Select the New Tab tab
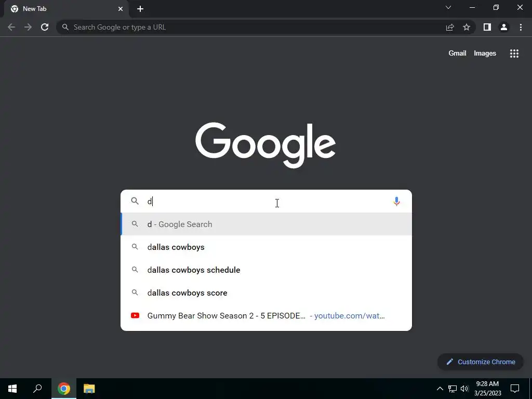This screenshot has width=532, height=399. click(66, 9)
